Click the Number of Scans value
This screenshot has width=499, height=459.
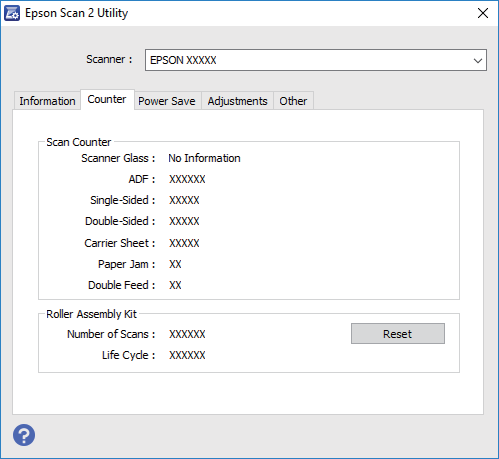pyautogui.click(x=187, y=334)
